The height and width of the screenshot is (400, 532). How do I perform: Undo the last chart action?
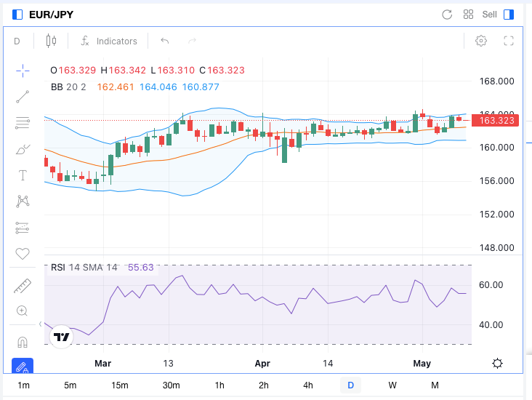165,41
